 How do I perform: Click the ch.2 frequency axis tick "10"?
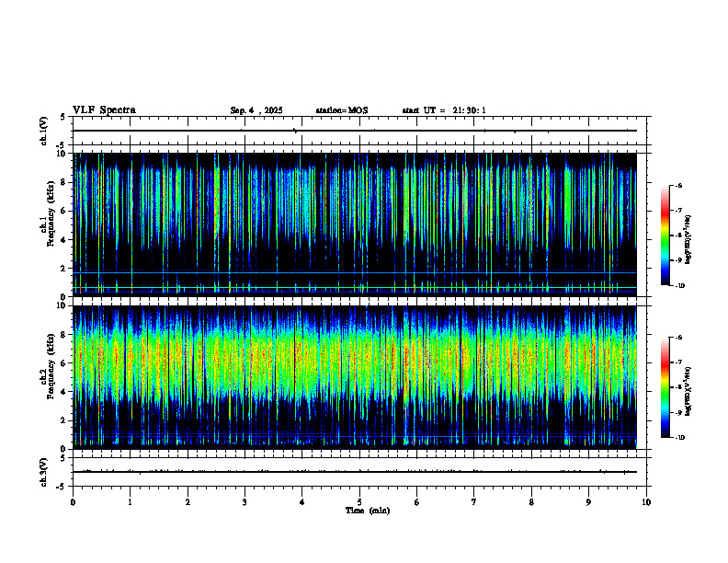tap(63, 305)
